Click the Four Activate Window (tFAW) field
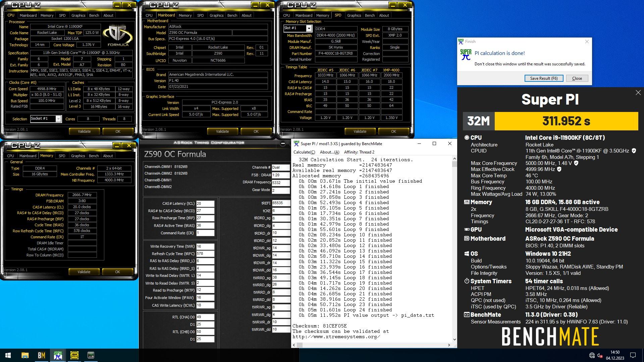The image size is (644, 362). coord(205,298)
